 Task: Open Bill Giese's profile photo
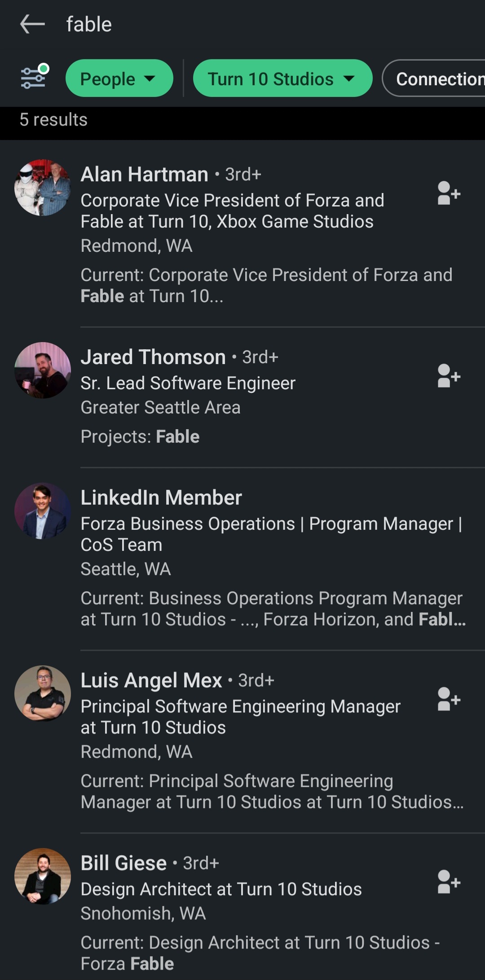coord(43,876)
